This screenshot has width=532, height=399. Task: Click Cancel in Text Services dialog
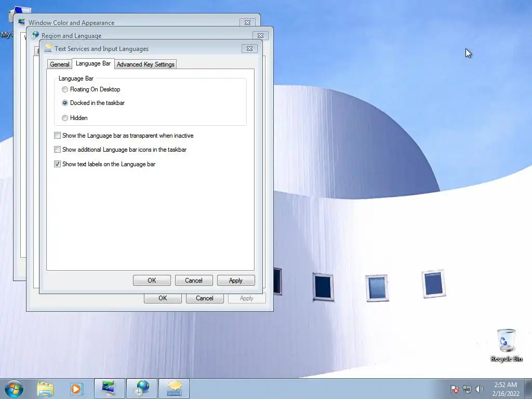(194, 281)
